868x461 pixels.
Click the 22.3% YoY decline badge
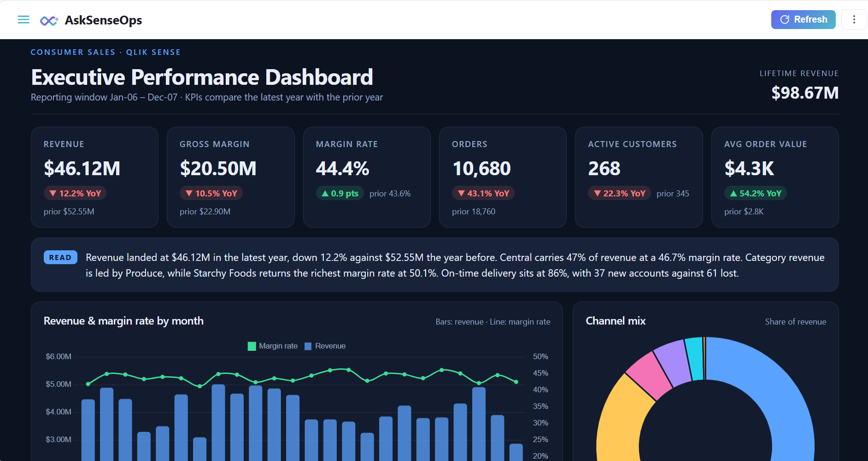(619, 193)
